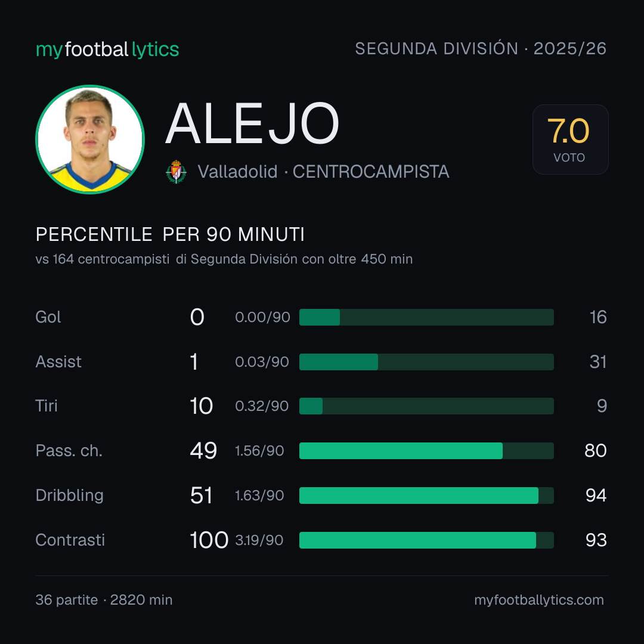Click the Valladolid Centrocampista subtitle
Image resolution: width=644 pixels, height=644 pixels.
point(323,172)
